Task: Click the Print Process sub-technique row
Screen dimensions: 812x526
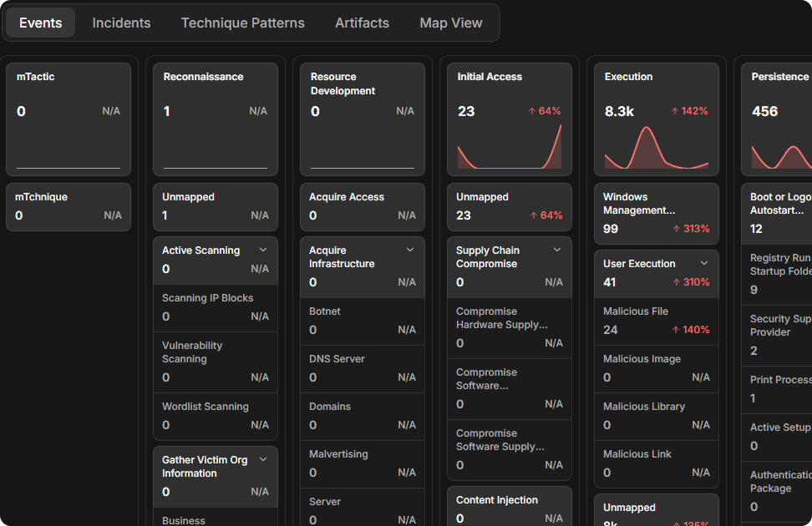Action: pos(777,390)
